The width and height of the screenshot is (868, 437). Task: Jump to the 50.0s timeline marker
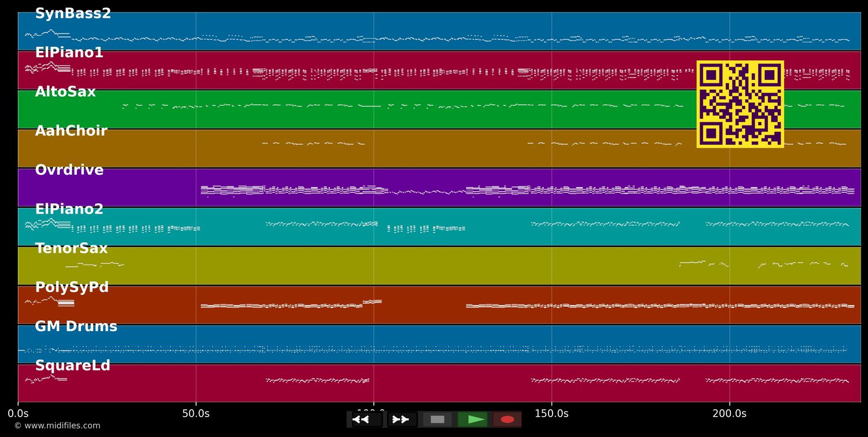click(196, 414)
